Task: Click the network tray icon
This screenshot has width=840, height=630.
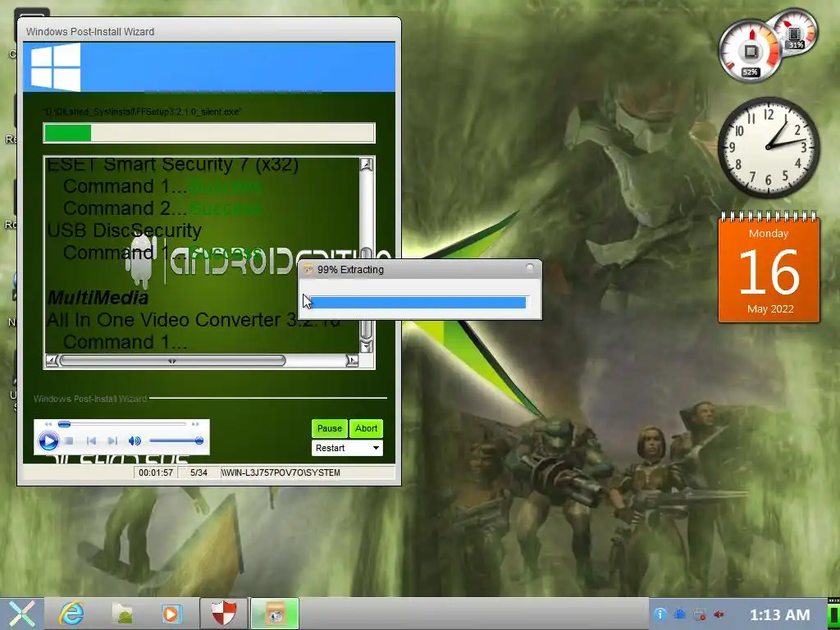Action: coord(679,614)
